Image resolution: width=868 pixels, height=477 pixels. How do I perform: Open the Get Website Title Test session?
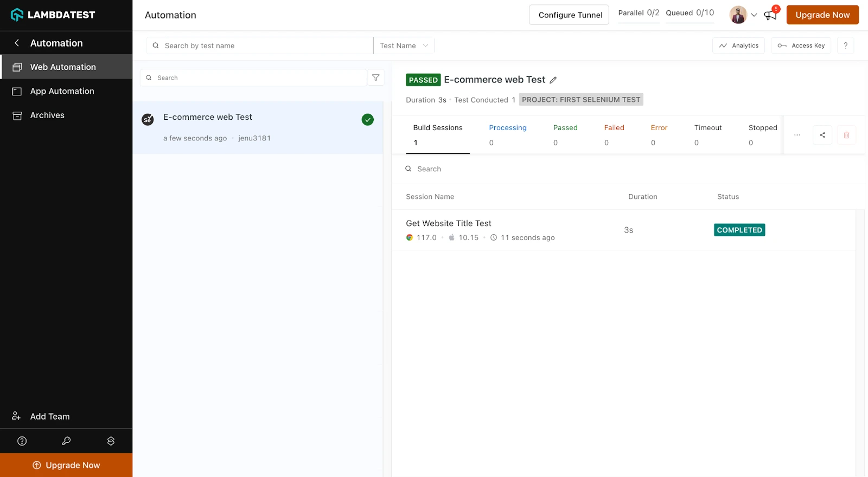[448, 223]
